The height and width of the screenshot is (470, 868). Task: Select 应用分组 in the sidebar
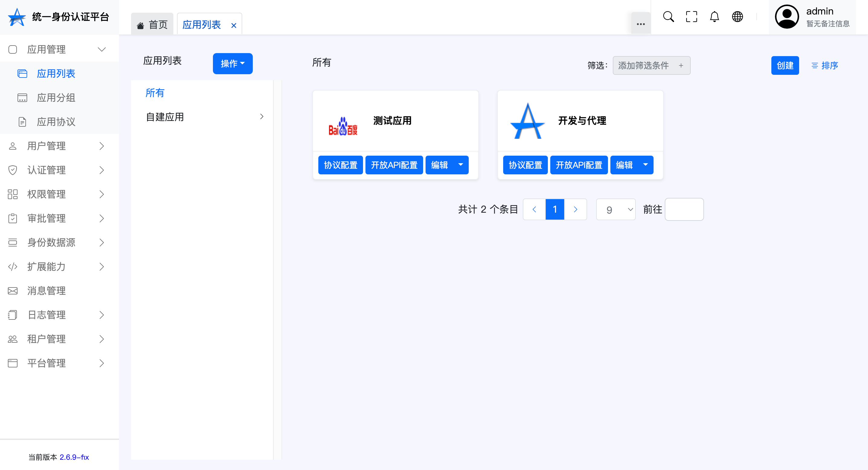point(56,98)
